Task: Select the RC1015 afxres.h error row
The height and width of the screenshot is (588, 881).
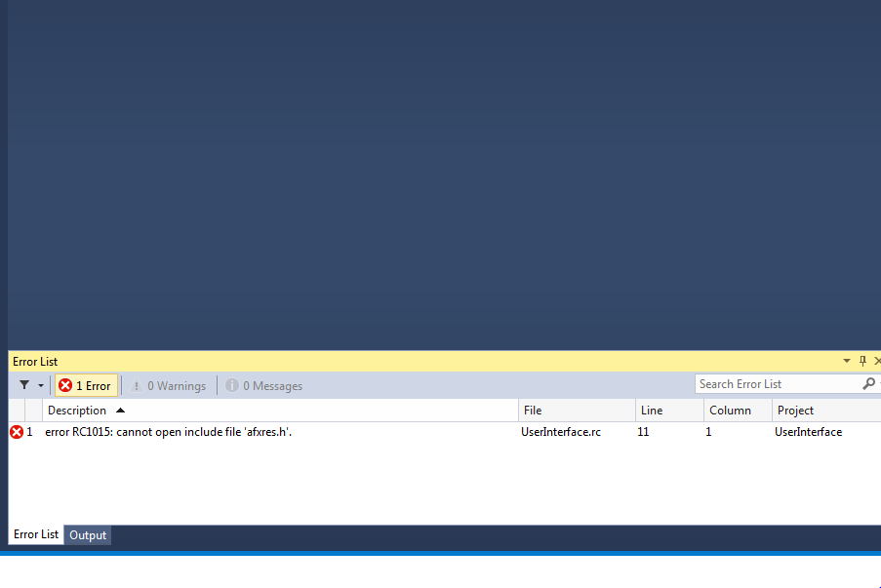Action: 445,432
